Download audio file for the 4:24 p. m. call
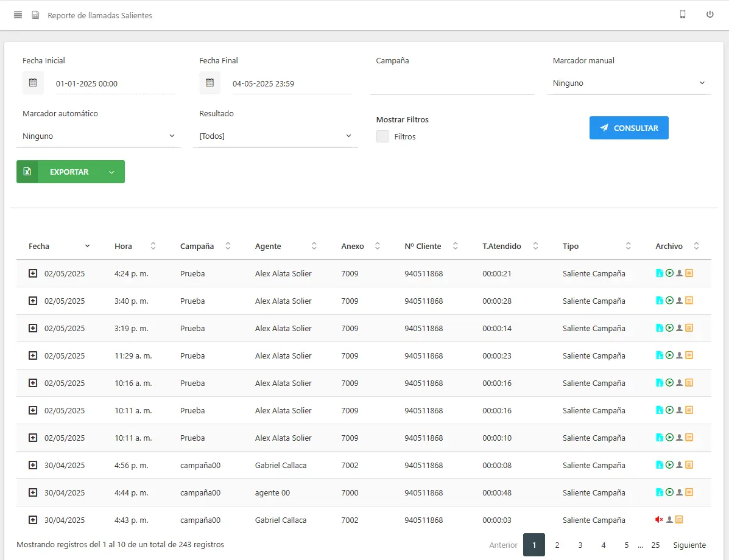The width and height of the screenshot is (729, 560). [659, 273]
